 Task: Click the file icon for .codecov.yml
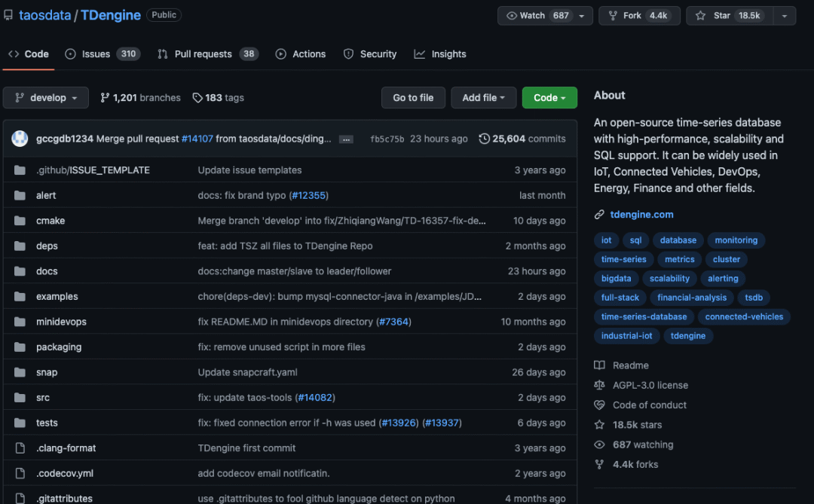coord(20,473)
